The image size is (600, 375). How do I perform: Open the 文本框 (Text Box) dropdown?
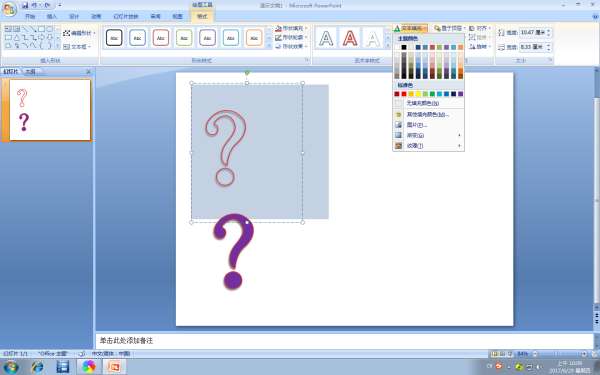77,47
